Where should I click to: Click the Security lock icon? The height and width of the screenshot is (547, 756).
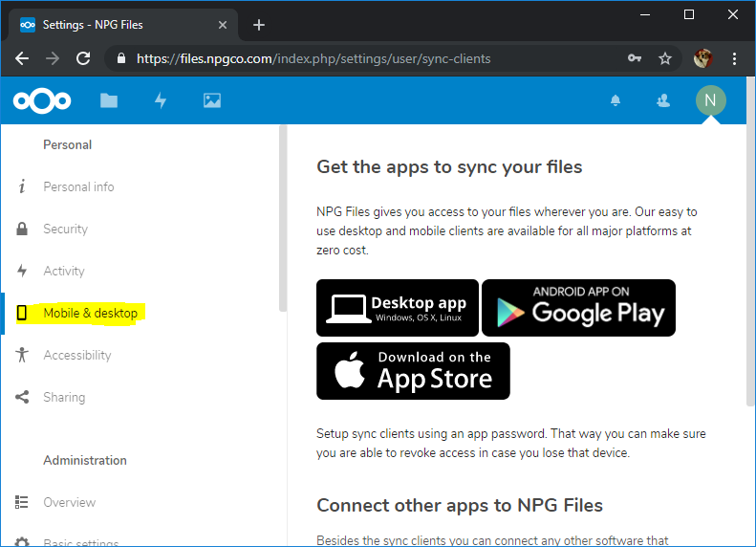point(22,229)
